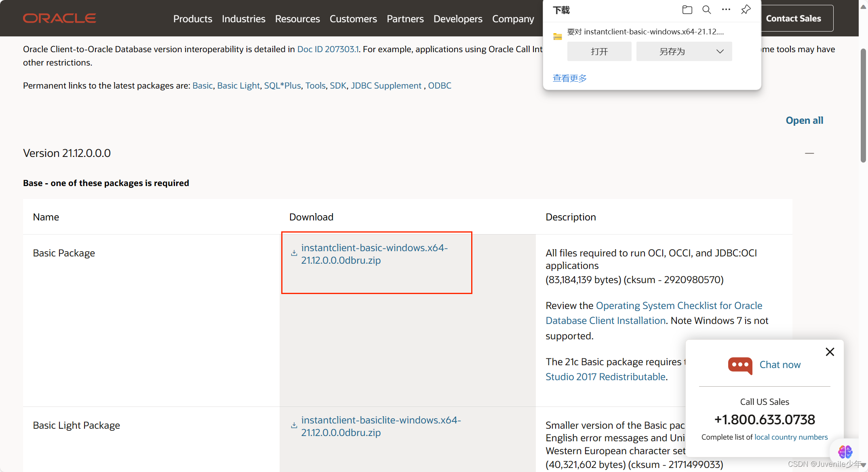Click the downloaded zip file folder icon
The image size is (868, 472).
click(x=558, y=36)
